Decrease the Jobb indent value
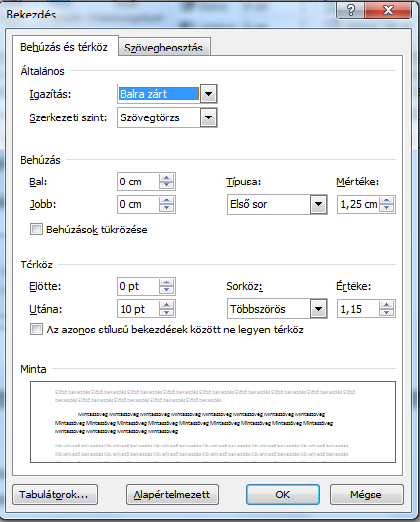Image resolution: width=420 pixels, height=522 pixels. (x=167, y=208)
